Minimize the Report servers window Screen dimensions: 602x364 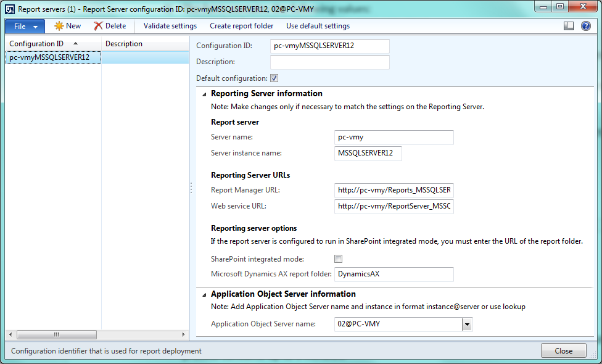[x=543, y=7]
